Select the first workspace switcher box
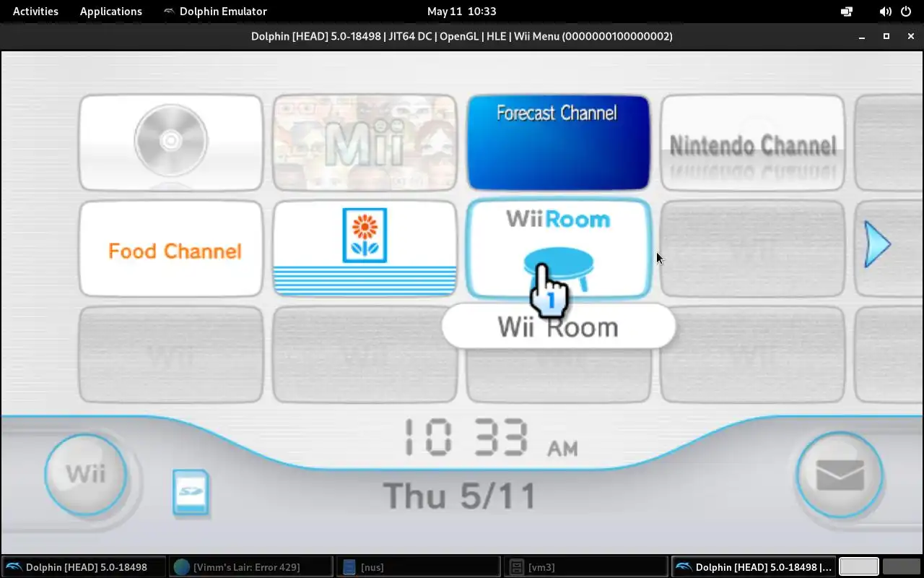924x578 pixels. click(858, 567)
